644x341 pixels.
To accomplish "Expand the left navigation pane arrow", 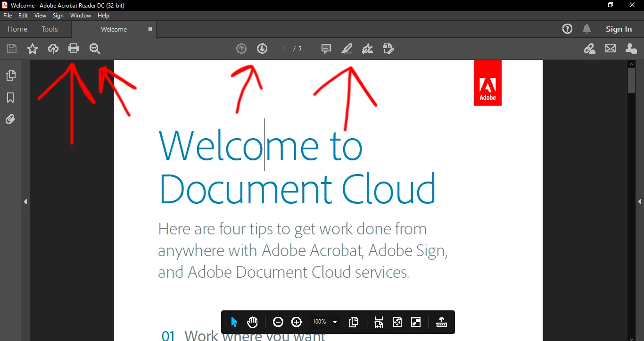I will pos(25,202).
